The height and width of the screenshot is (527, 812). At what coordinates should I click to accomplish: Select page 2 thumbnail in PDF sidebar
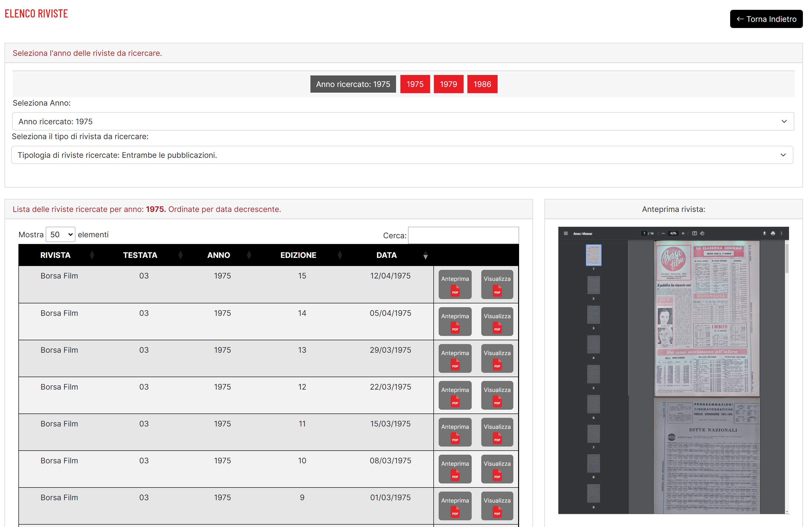[x=594, y=285]
